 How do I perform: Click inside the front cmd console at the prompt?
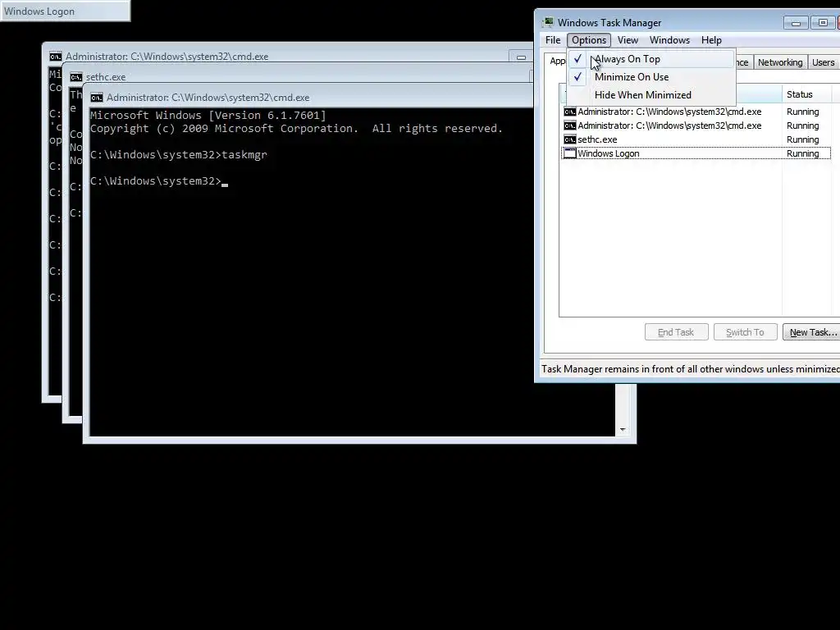point(225,181)
